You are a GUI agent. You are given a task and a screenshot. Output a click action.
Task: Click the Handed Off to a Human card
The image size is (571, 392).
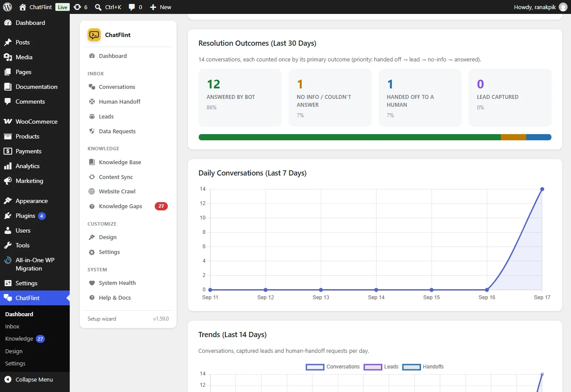420,98
